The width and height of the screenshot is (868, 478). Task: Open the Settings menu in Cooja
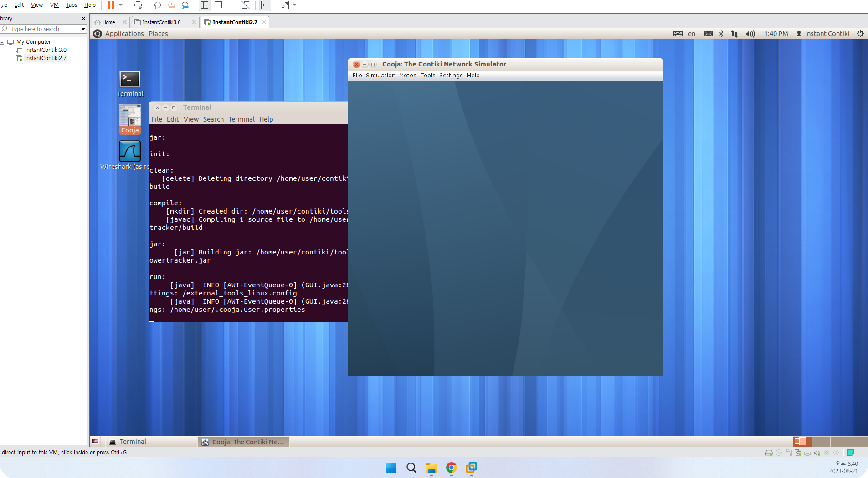click(451, 76)
